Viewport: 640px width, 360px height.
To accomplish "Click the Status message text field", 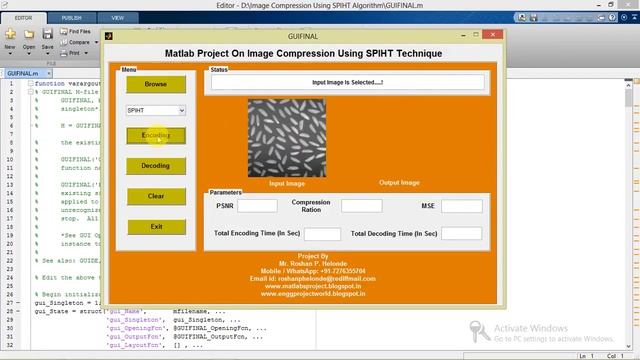I will [348, 82].
